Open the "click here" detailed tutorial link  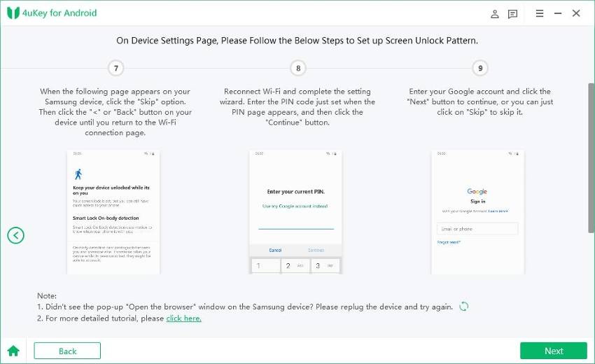(x=183, y=318)
